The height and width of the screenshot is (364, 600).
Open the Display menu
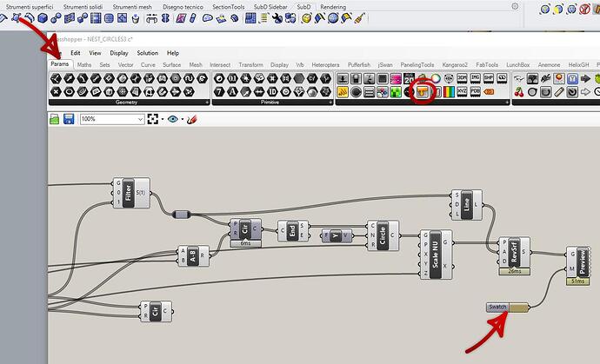click(119, 53)
